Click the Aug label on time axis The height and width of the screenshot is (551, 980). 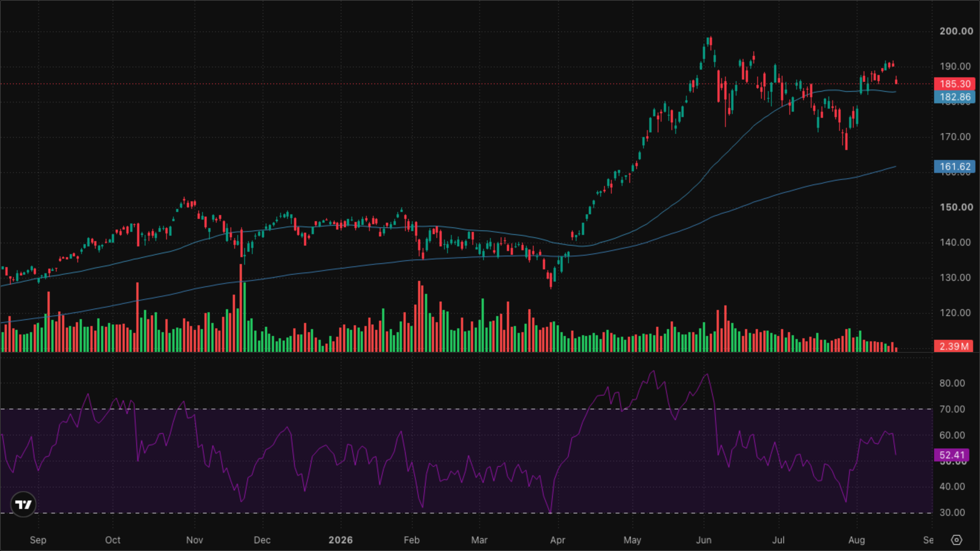[857, 540]
